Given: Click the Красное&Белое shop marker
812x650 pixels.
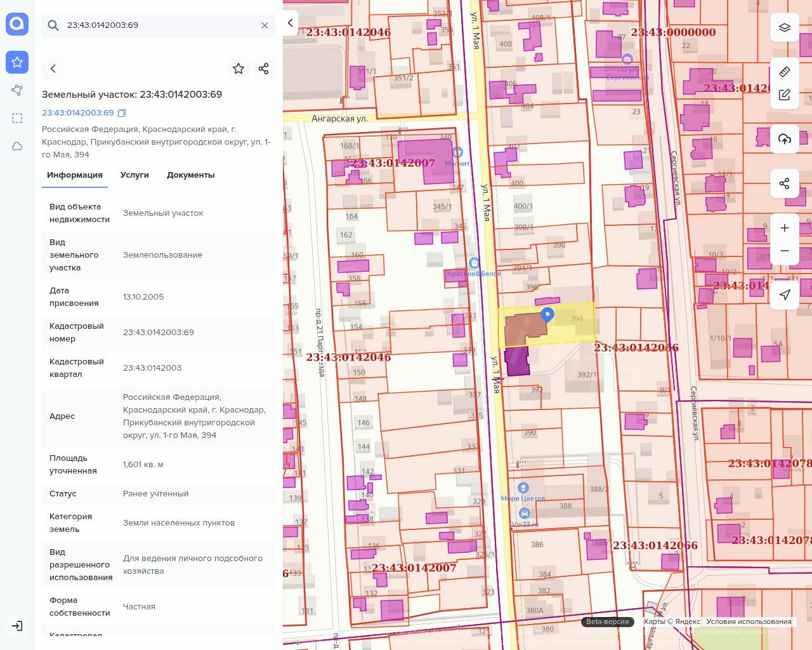Looking at the screenshot, I should [x=473, y=263].
